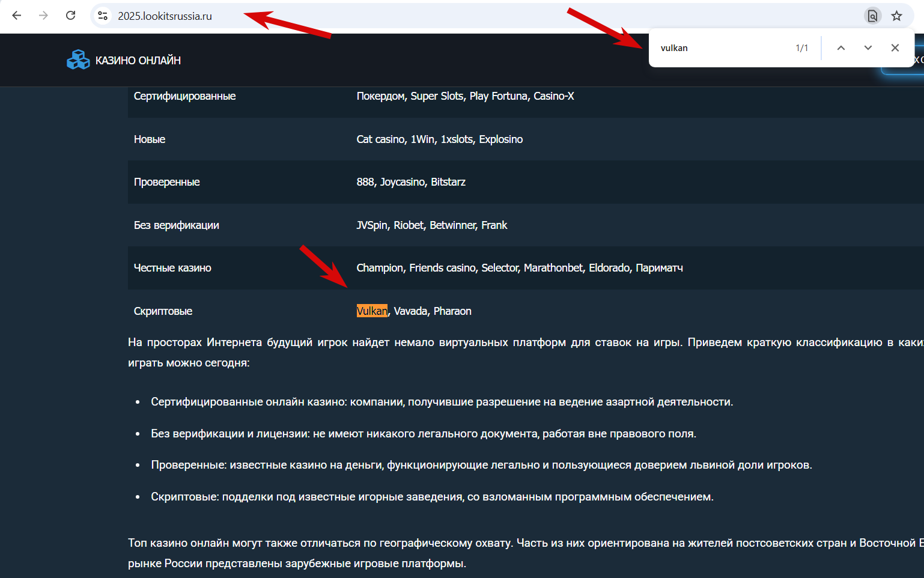Click the bullet starting 'Без верификации и лицензии'
The height and width of the screenshot is (578, 924).
(424, 434)
